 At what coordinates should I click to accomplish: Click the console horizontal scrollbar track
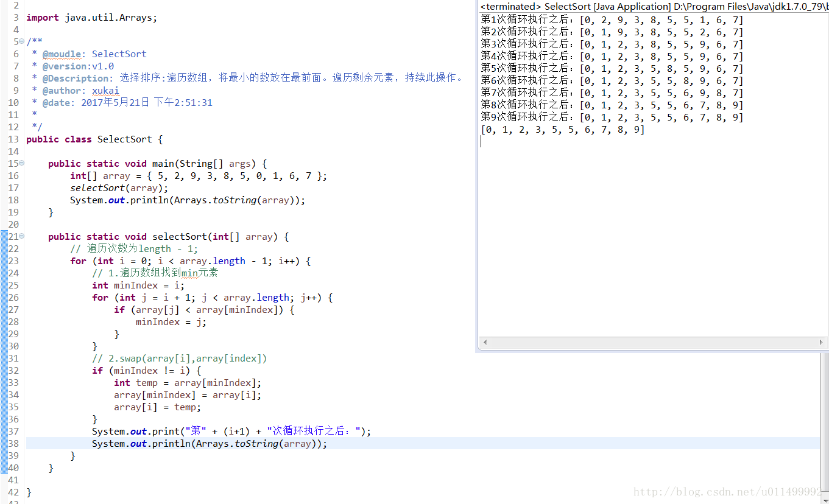[653, 343]
